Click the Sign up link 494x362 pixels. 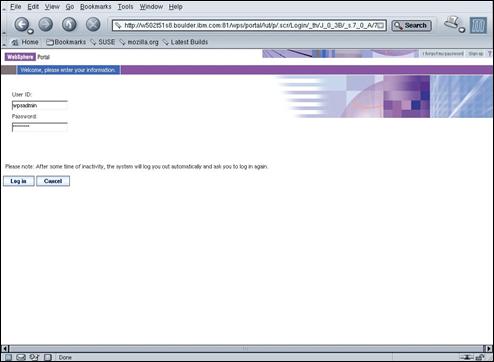tap(476, 53)
